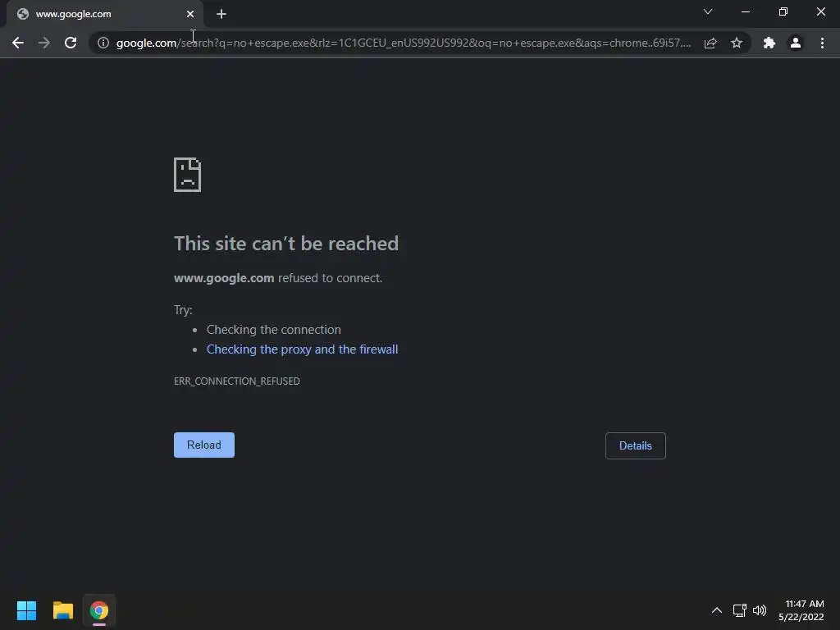Share this page icon in address bar
Image resolution: width=840 pixels, height=630 pixels.
pyautogui.click(x=710, y=43)
